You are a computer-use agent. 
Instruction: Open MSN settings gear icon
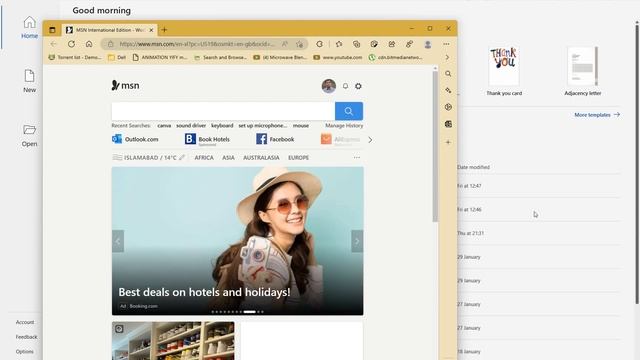click(358, 86)
